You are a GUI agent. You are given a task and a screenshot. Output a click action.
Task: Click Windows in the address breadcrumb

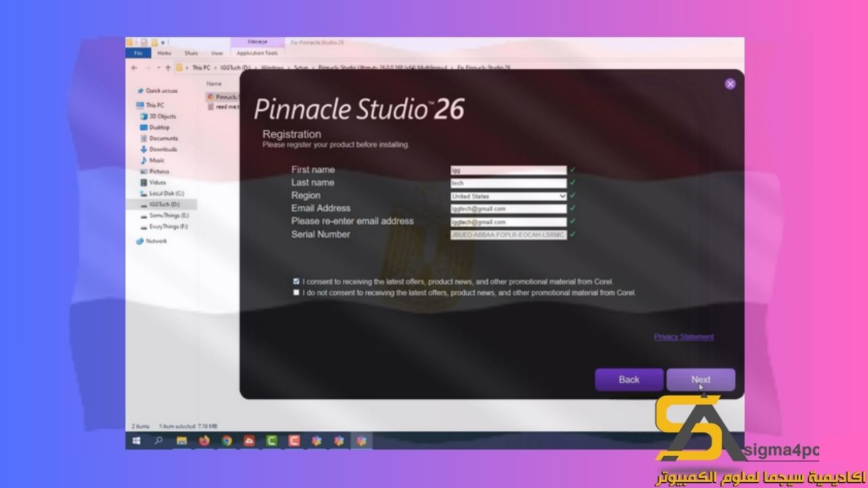point(272,68)
